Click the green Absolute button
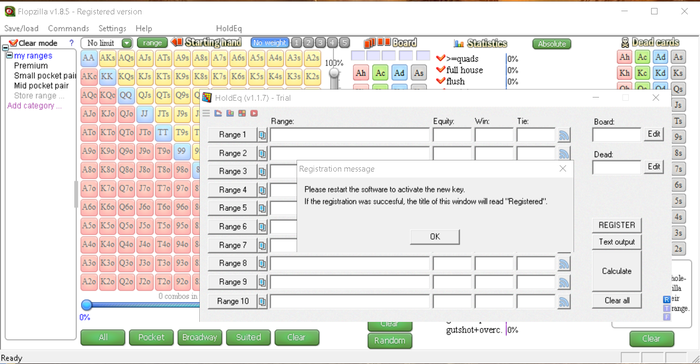 click(552, 43)
